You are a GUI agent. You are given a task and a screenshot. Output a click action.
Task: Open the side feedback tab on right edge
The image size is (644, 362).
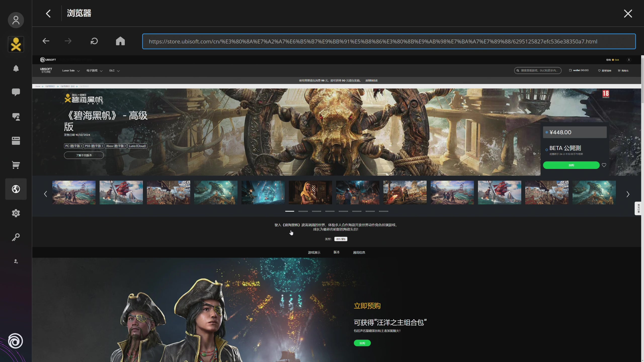coord(638,208)
